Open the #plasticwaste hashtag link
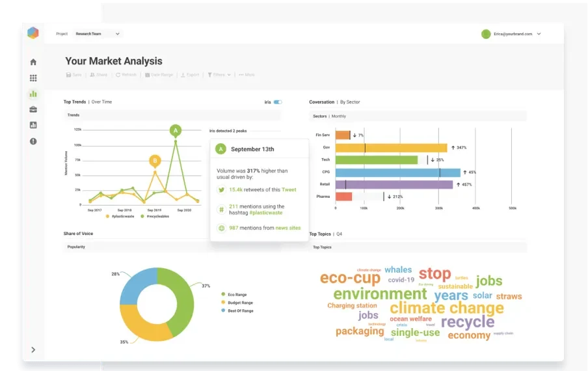Image resolution: width=588 pixels, height=371 pixels. click(x=266, y=213)
